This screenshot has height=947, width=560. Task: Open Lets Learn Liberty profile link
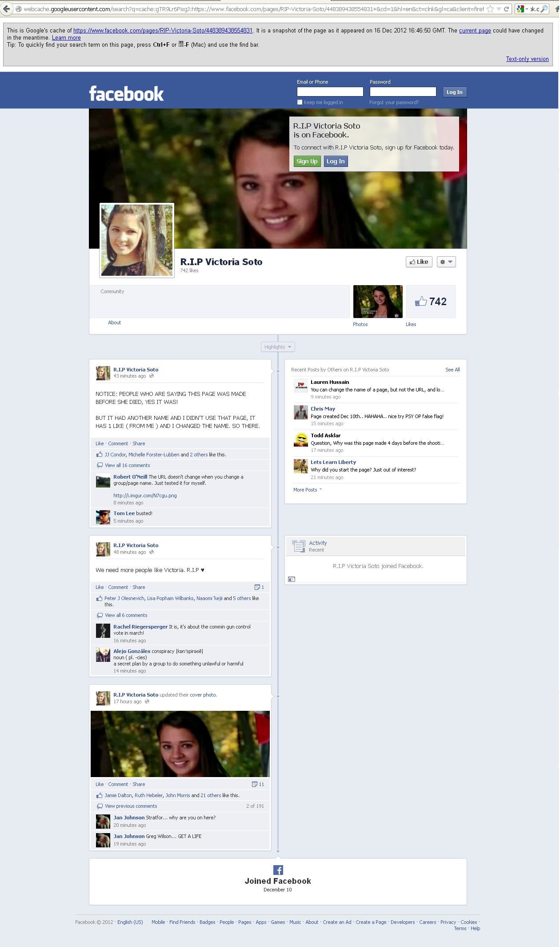333,462
